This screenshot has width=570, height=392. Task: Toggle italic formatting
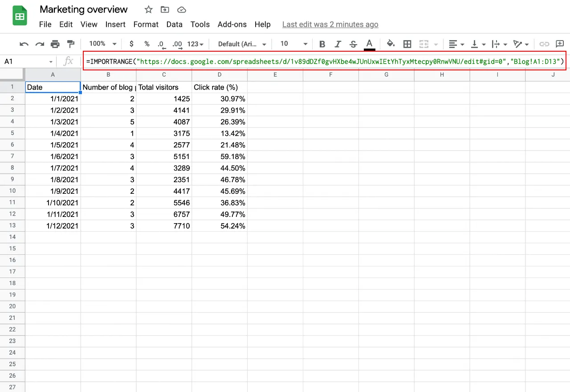click(338, 44)
